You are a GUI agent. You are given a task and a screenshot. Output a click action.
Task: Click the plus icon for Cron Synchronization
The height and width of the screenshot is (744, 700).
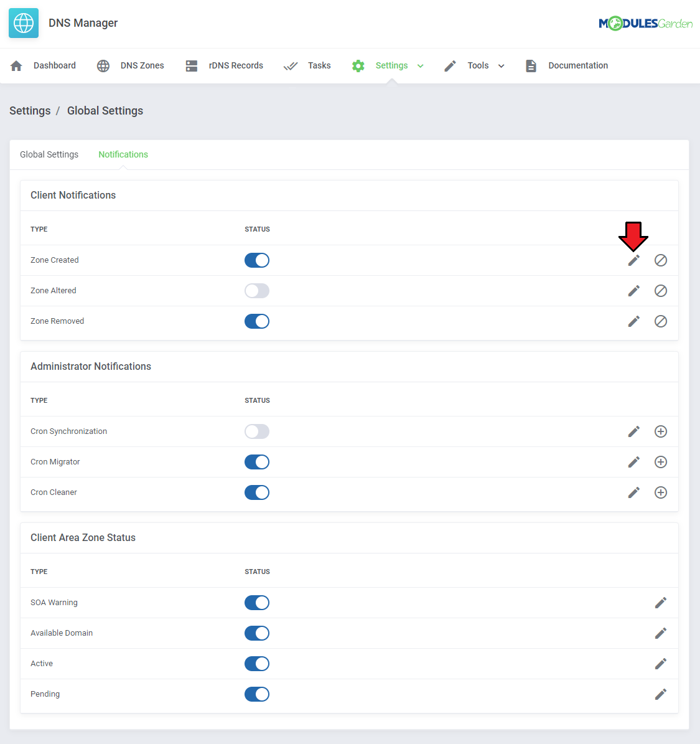pos(661,431)
